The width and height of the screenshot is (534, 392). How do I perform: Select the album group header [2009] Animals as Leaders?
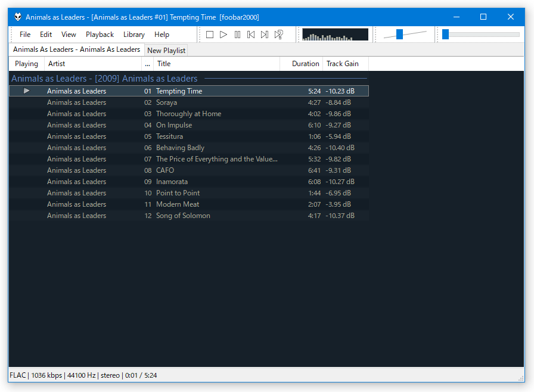[189, 79]
